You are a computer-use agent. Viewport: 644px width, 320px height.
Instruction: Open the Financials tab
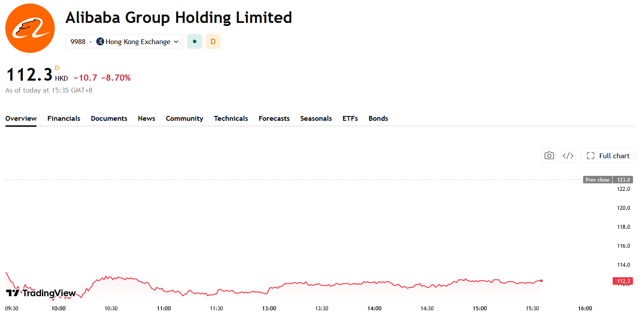pyautogui.click(x=64, y=118)
